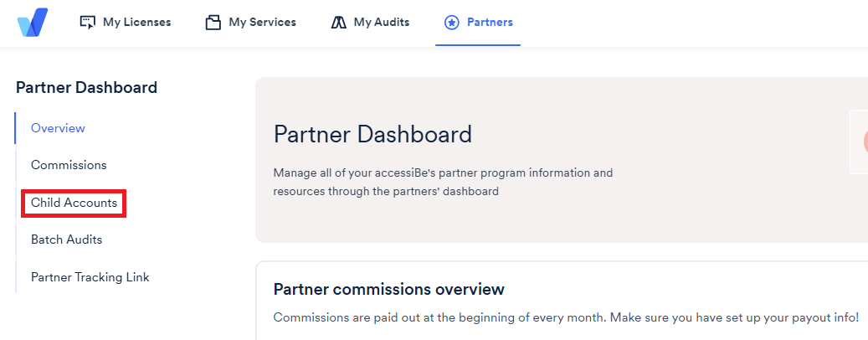
Task: Click the My Services folder icon
Action: (x=213, y=22)
